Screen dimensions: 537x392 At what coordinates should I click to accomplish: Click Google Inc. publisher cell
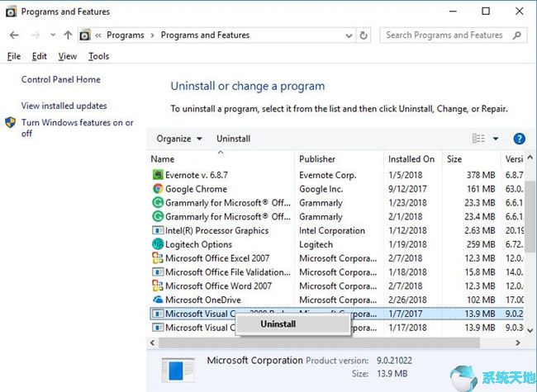[x=321, y=189]
